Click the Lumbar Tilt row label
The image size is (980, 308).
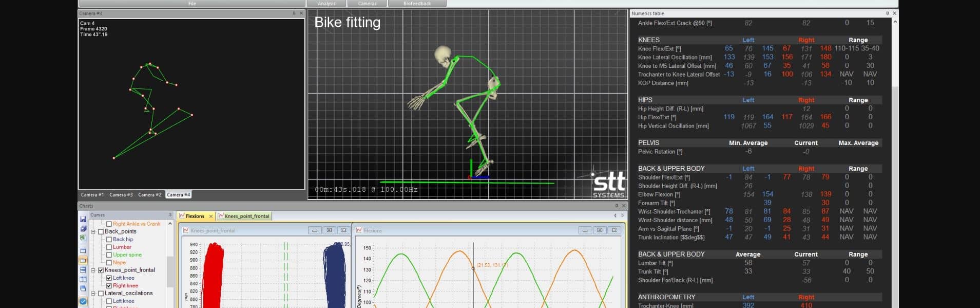[x=655, y=263]
